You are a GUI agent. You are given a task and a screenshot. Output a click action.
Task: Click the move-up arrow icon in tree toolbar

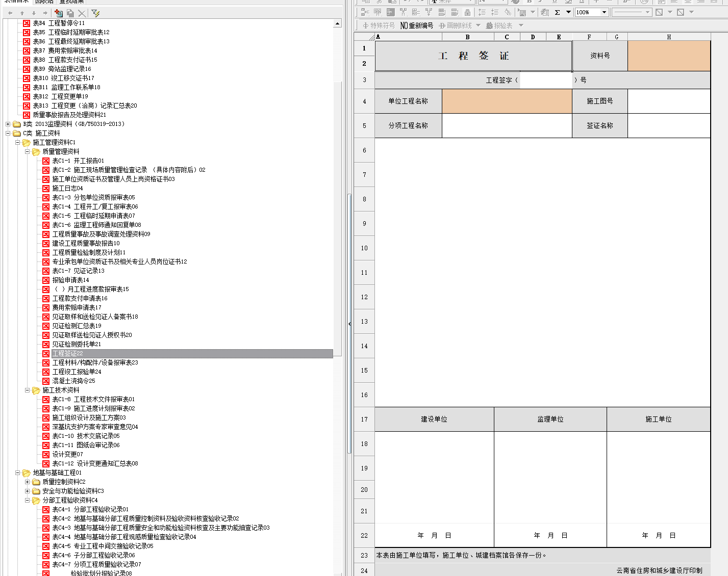point(22,13)
